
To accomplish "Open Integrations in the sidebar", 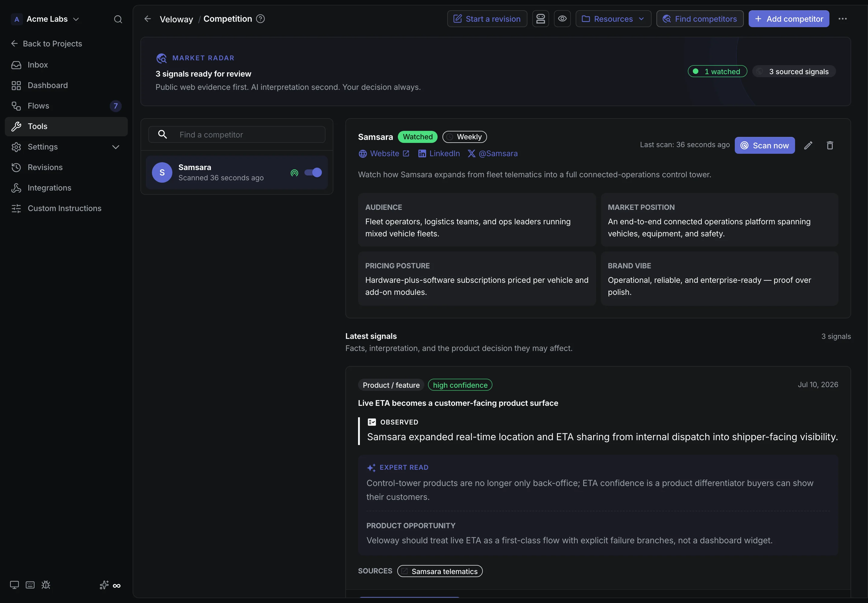I will tap(66, 188).
